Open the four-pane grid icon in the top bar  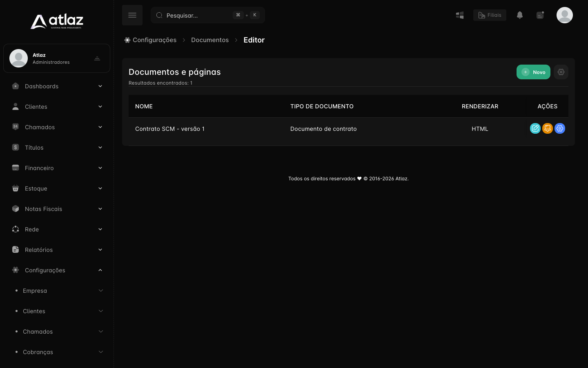click(x=460, y=15)
